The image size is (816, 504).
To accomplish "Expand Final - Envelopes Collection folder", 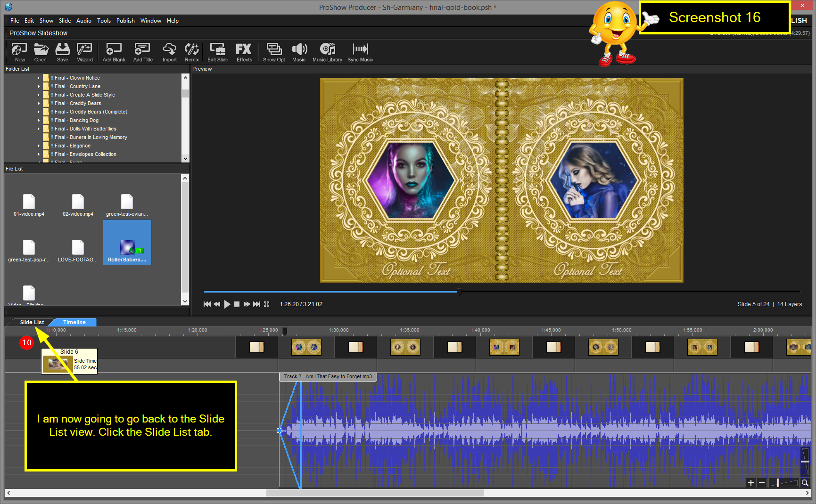I will [39, 154].
